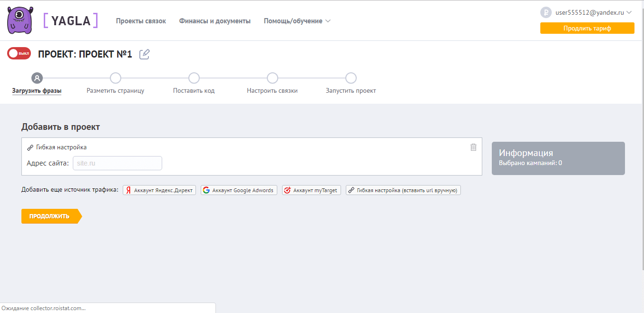Delete traffic source with trash icon

(x=473, y=147)
